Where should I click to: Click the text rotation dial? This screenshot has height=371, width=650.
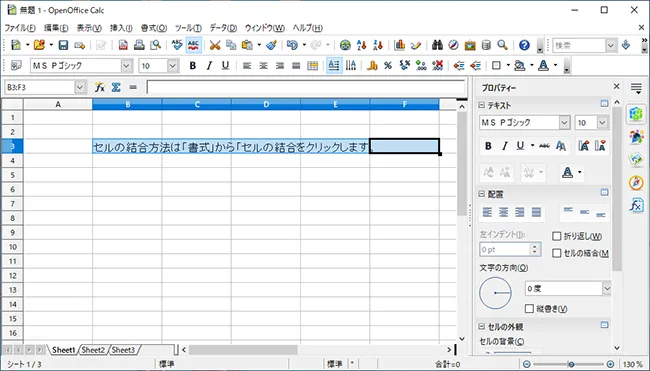tap(495, 293)
